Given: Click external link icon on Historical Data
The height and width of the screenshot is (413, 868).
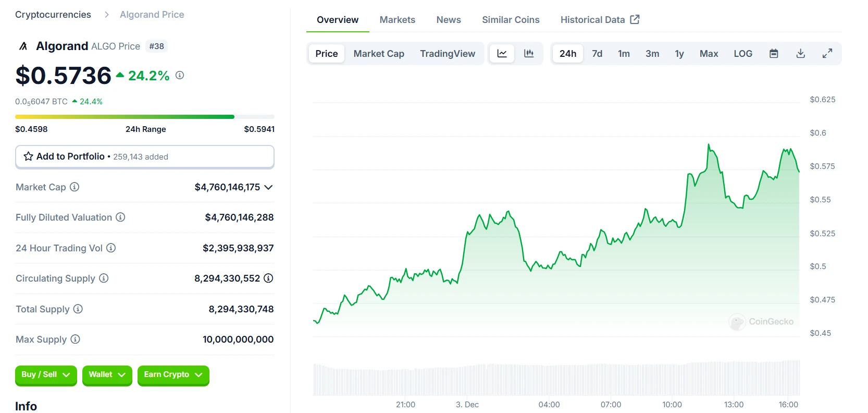Looking at the screenshot, I should click(x=635, y=19).
